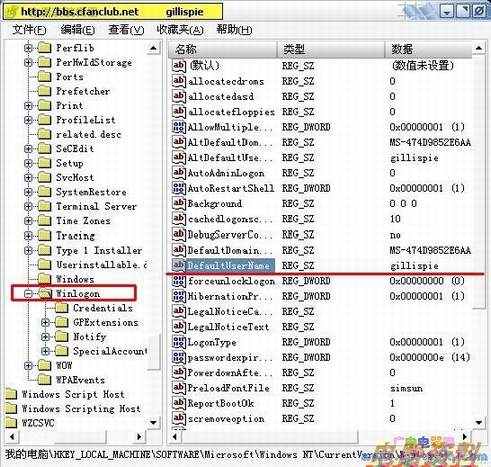Open the 收藏夹(A) menu
Image resolution: width=491 pixels, height=467 pixels.
[180, 30]
